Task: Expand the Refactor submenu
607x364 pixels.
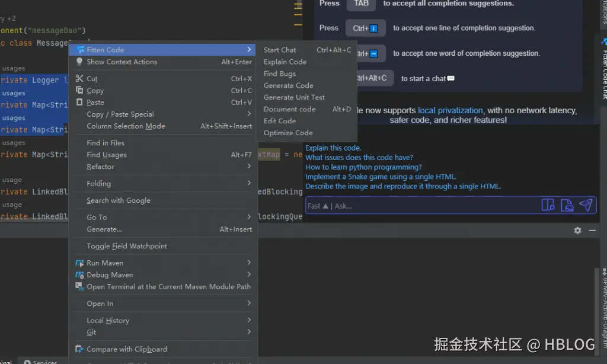Action: [249, 166]
